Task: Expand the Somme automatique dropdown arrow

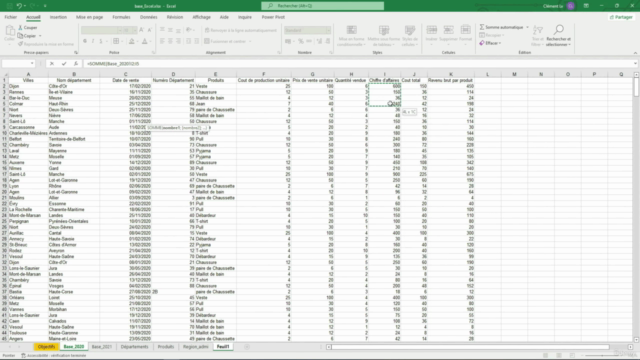Action: (x=527, y=27)
